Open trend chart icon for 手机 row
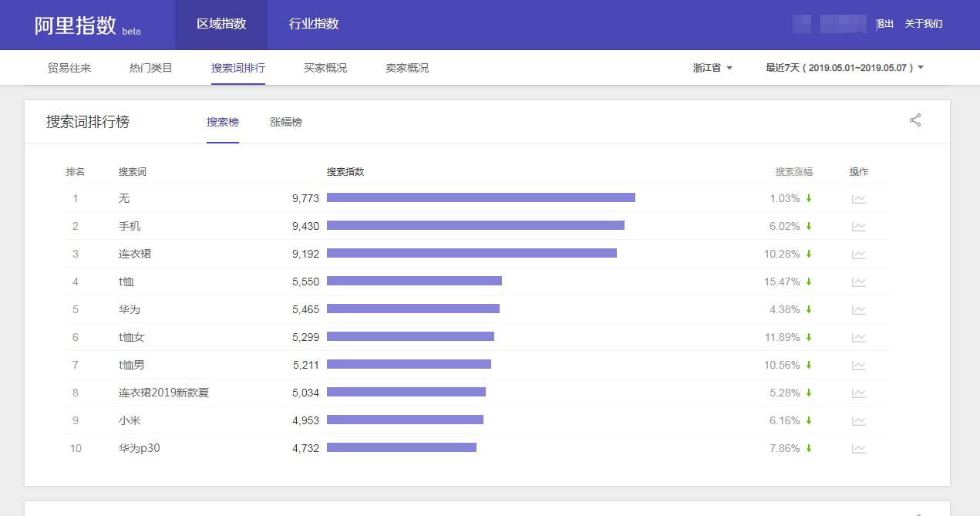Screen dimensions: 980x516 858,227
